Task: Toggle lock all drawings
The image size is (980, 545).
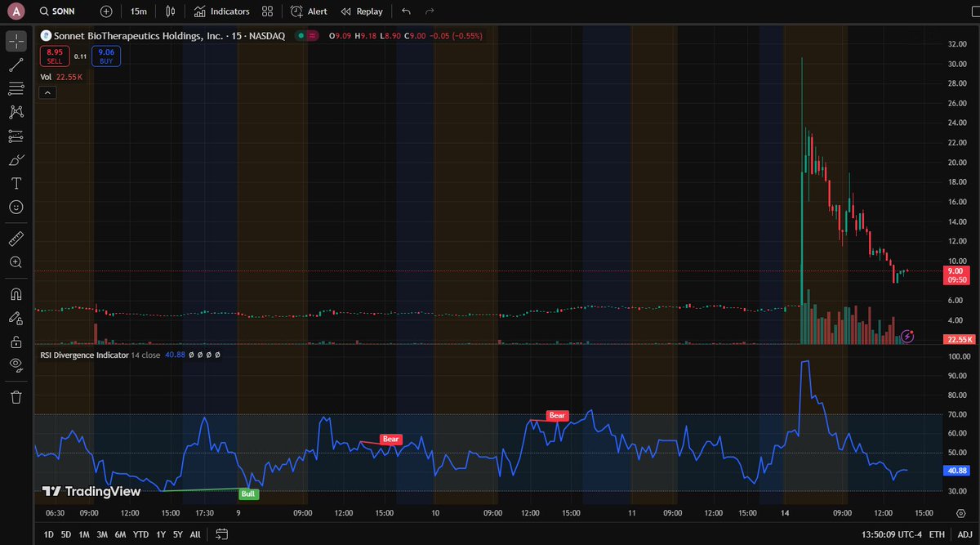Action: click(x=16, y=342)
